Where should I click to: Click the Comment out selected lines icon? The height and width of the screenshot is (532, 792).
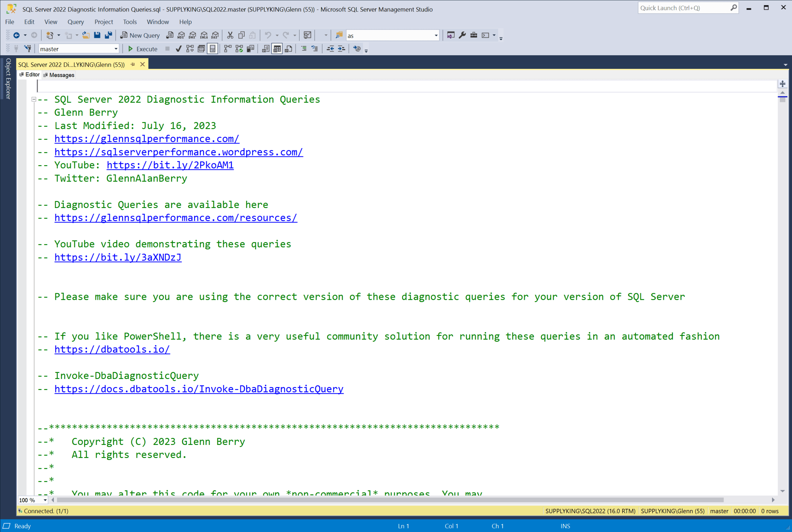tap(303, 49)
